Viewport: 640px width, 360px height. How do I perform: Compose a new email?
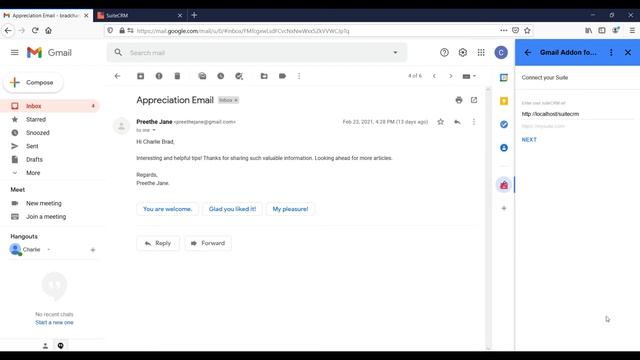tap(33, 82)
